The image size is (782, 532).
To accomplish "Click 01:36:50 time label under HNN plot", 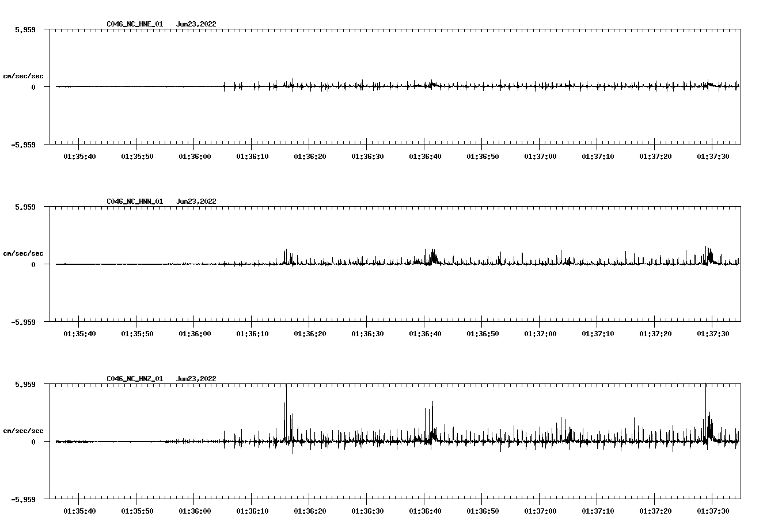I will [x=483, y=334].
